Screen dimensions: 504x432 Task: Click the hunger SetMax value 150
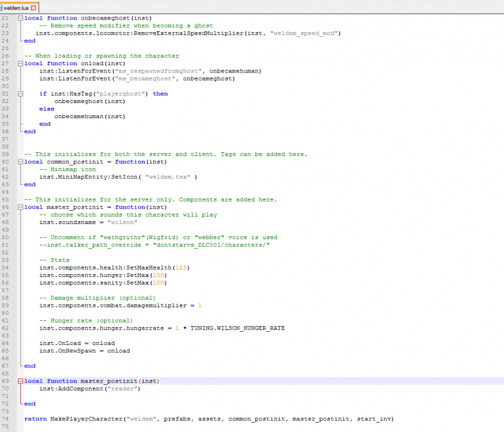(x=158, y=275)
